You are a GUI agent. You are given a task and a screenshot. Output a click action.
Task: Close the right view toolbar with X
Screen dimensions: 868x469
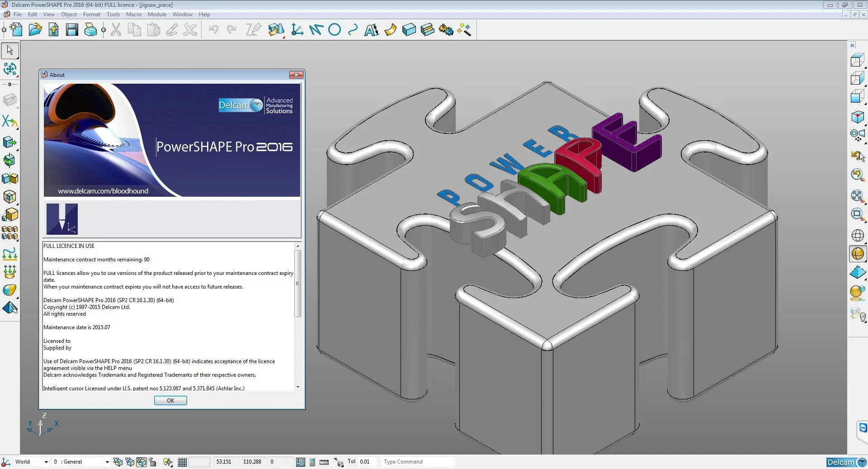click(x=852, y=45)
